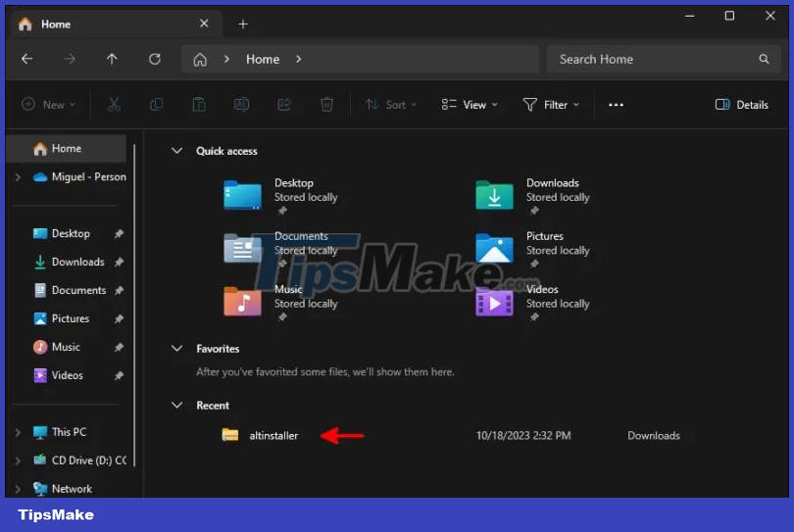Open the View dropdown
This screenshot has height=532, width=794.
pyautogui.click(x=470, y=105)
